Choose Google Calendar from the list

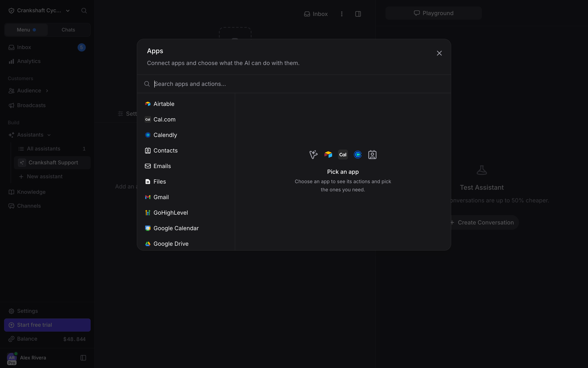tap(186, 228)
